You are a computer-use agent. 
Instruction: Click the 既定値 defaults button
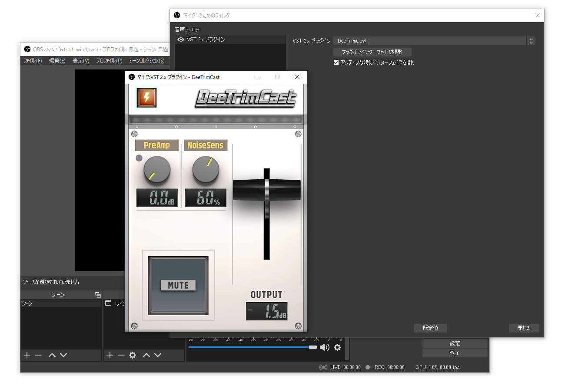[x=430, y=328]
